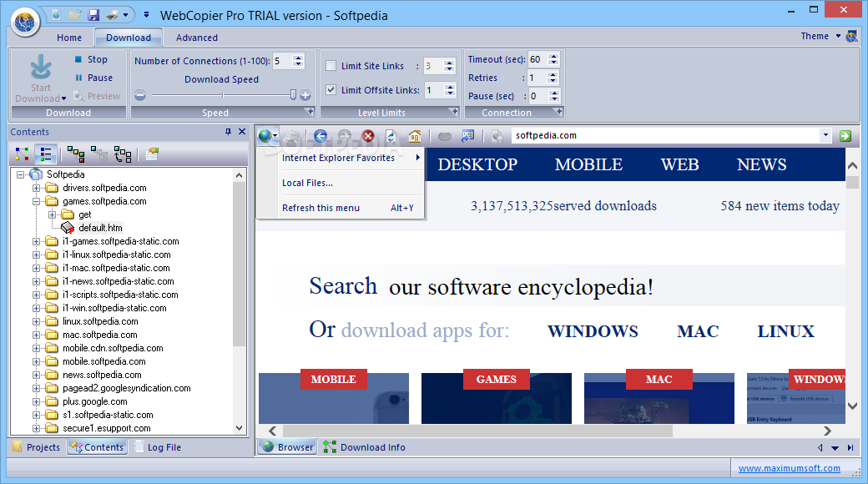Switch to the Log File tab
The width and height of the screenshot is (868, 484).
(x=157, y=447)
